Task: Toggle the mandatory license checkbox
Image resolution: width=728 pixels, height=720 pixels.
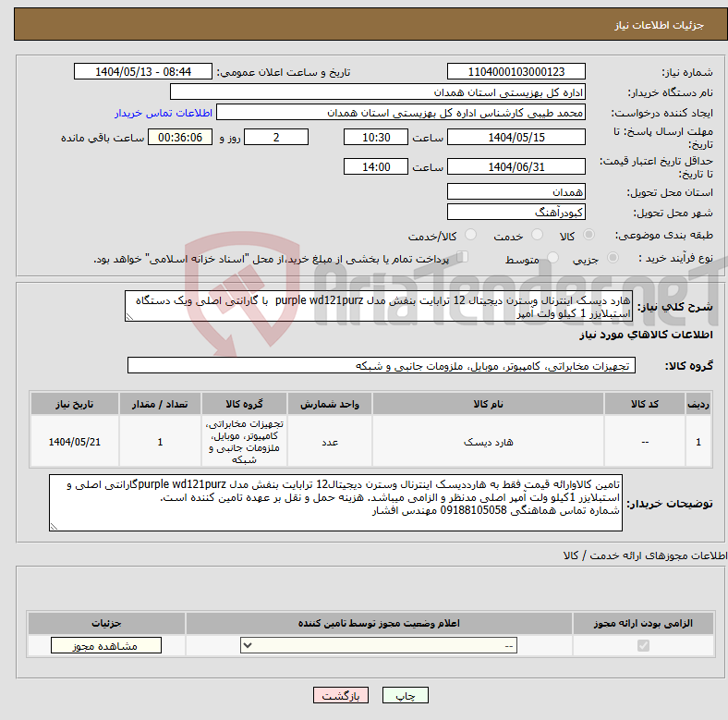Action: point(643,646)
